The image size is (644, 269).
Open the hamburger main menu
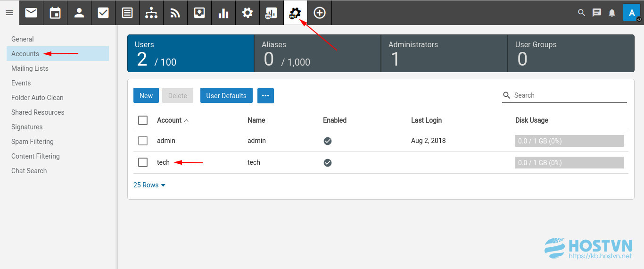pos(9,13)
